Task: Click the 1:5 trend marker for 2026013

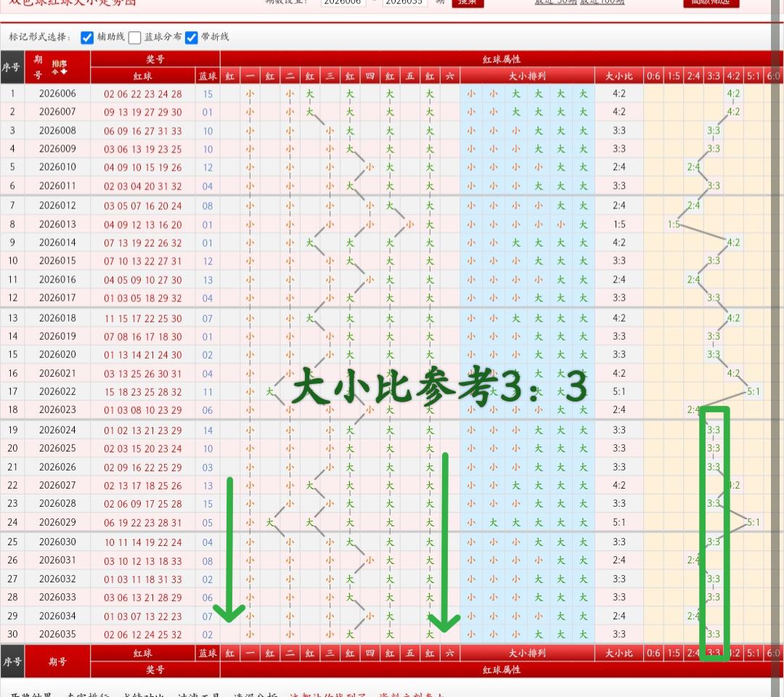Action: pos(674,224)
